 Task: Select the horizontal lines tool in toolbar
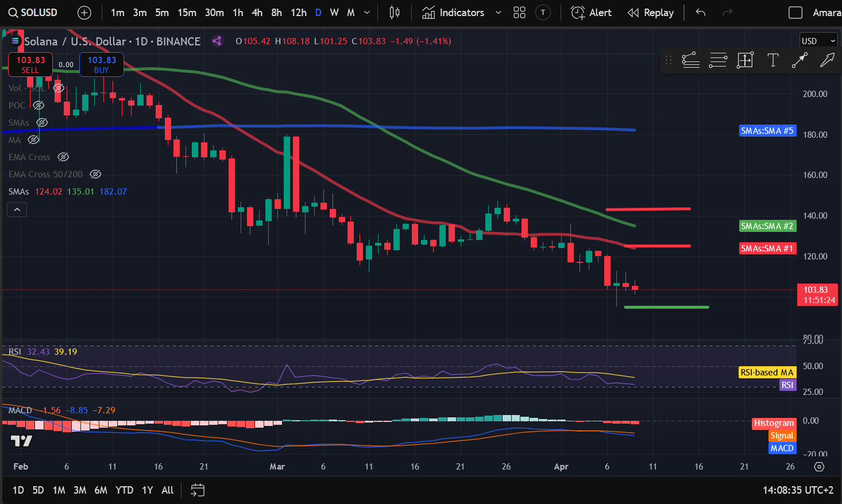[x=718, y=60]
